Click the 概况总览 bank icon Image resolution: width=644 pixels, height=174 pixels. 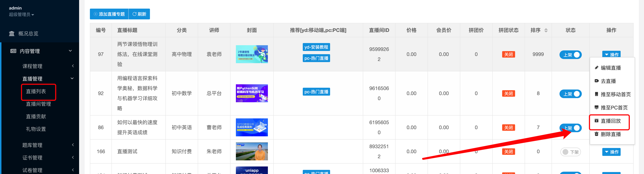point(12,33)
